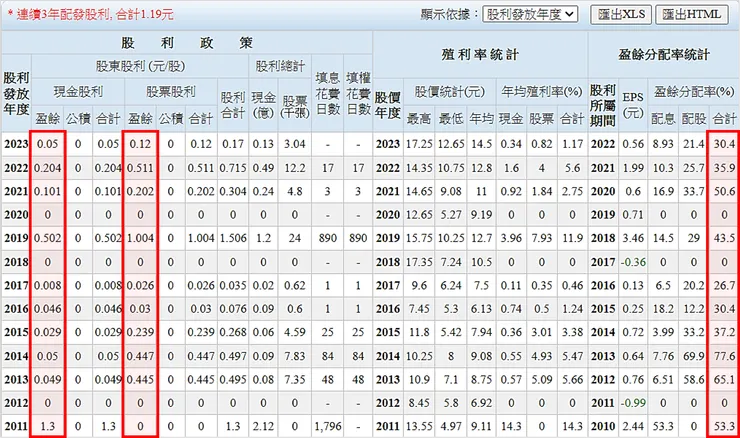Click the 股價年度 column header
740x438 pixels.
387,105
